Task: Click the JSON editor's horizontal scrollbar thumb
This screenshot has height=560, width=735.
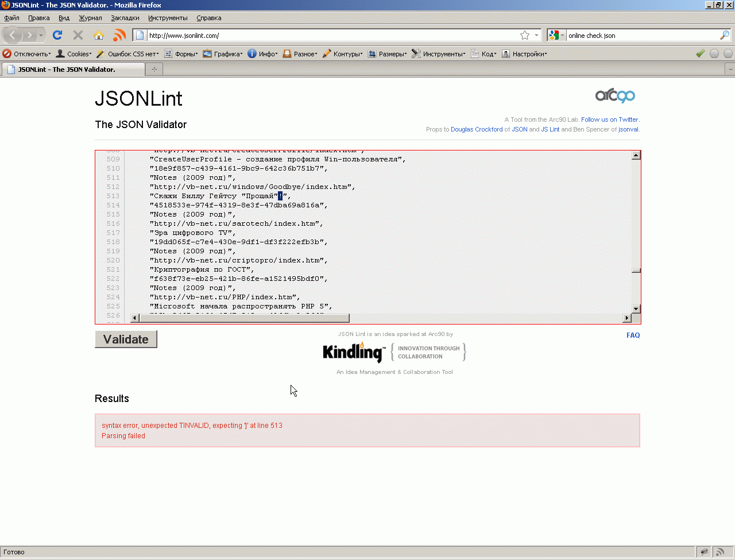Action: click(244, 318)
